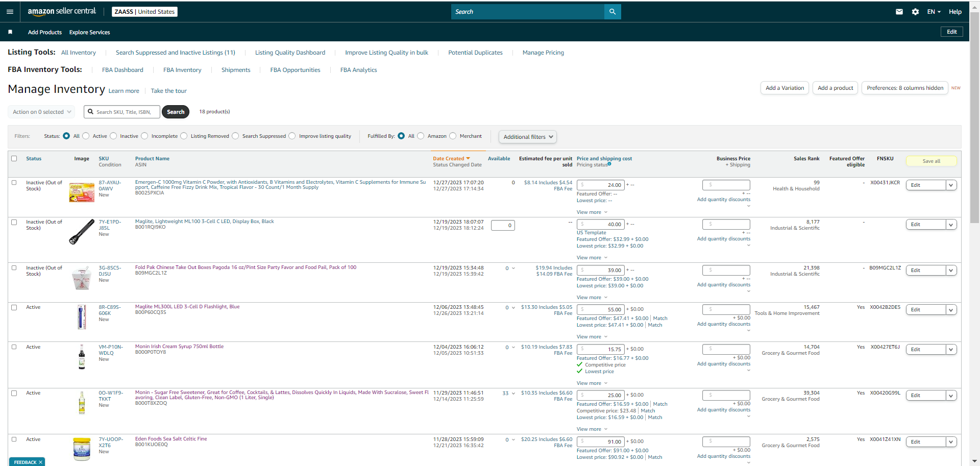Select the checkbox for the Maglite ML100 row
The width and height of the screenshot is (980, 466).
click(x=14, y=222)
